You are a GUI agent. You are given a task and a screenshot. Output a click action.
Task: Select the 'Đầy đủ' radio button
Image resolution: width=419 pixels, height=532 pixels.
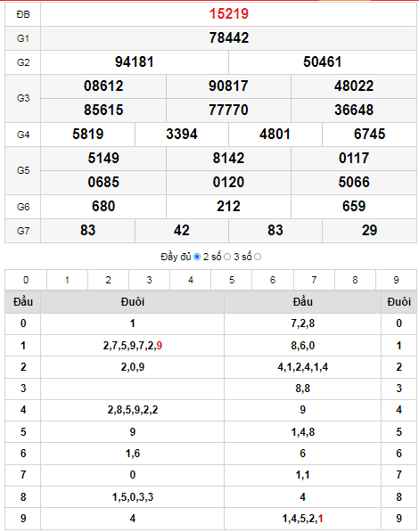tap(197, 257)
